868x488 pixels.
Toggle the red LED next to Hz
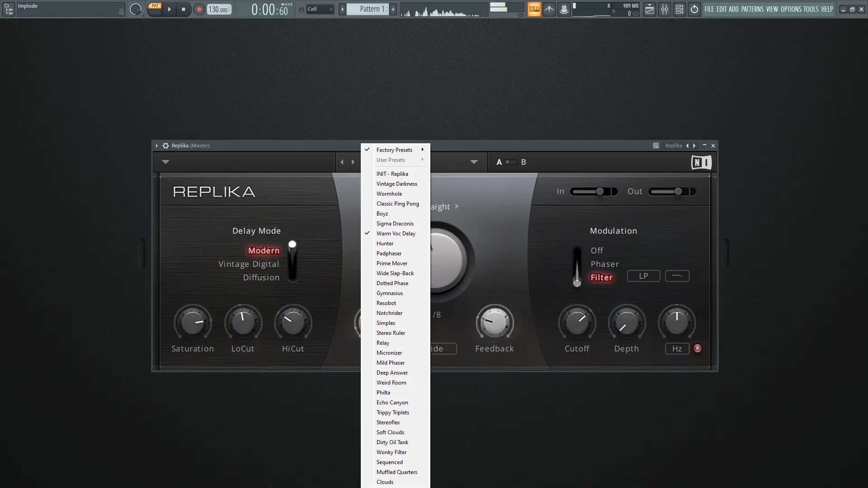click(698, 348)
